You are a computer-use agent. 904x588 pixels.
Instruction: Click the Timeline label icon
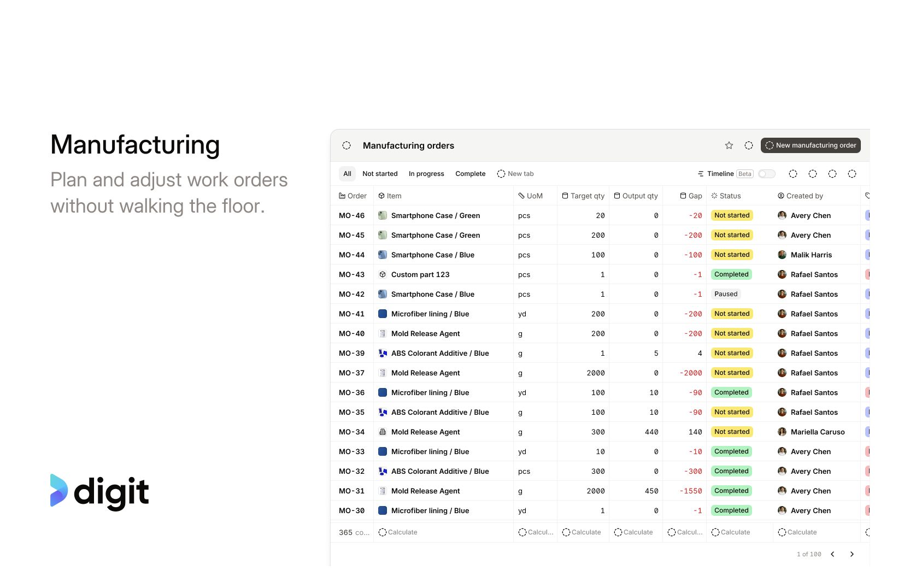tap(701, 174)
